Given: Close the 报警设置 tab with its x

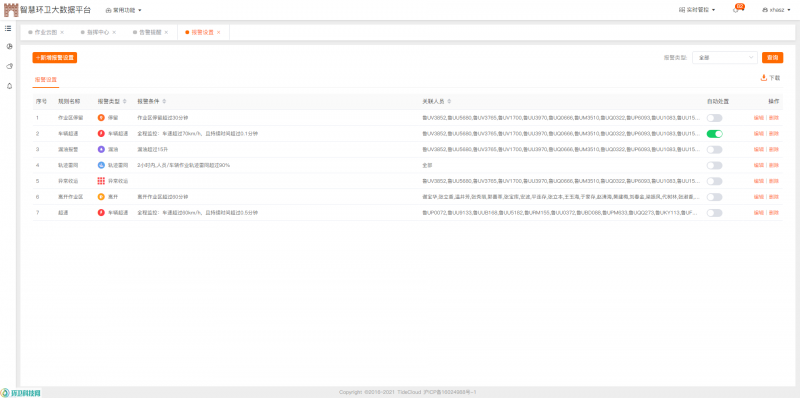Looking at the screenshot, I should coord(219,32).
